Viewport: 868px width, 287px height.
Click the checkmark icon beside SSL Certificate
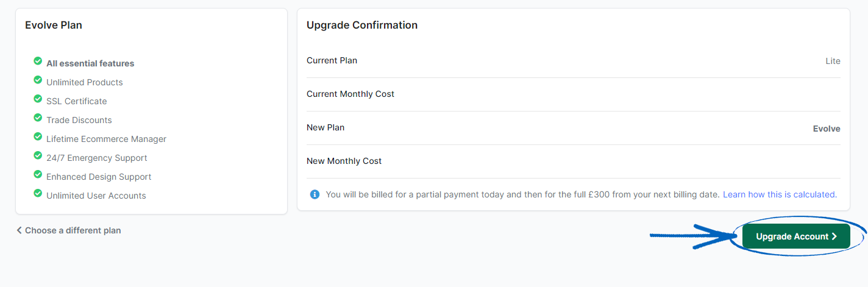pos(38,99)
